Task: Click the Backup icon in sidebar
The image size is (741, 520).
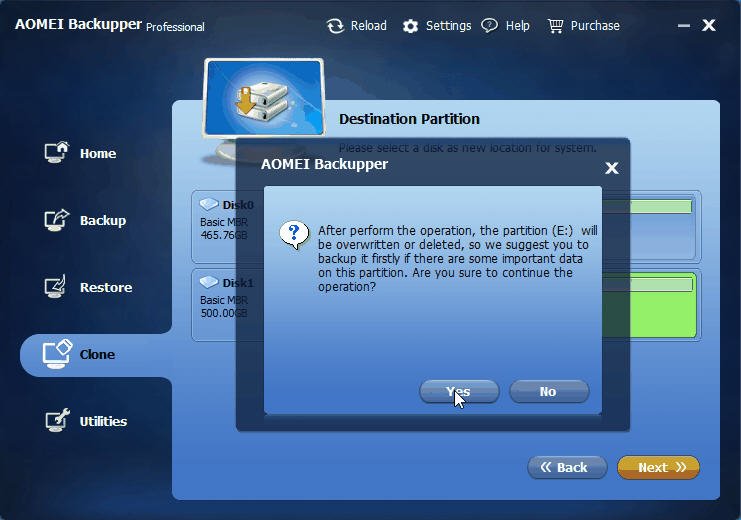Action: [57, 220]
